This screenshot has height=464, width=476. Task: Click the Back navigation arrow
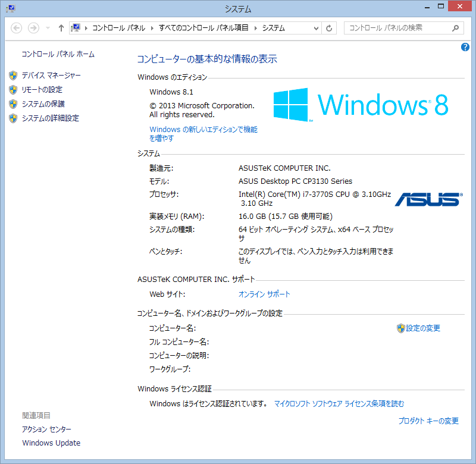[x=17, y=28]
